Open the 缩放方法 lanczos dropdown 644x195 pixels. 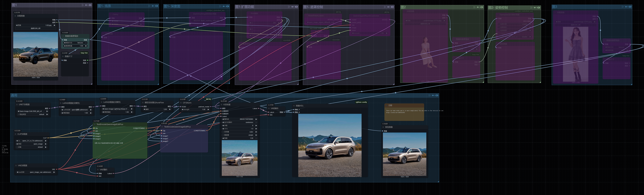point(75,43)
